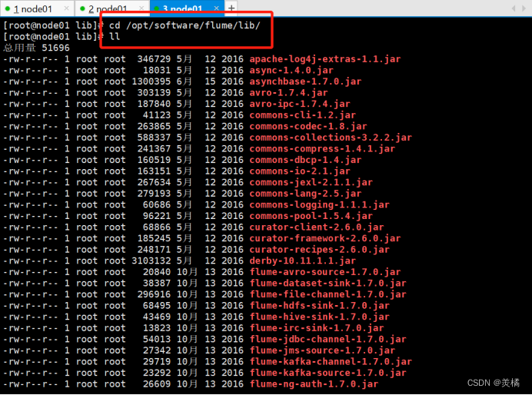
Task: Click curator-framework-2.6.0.jar filename
Action: (x=325, y=238)
